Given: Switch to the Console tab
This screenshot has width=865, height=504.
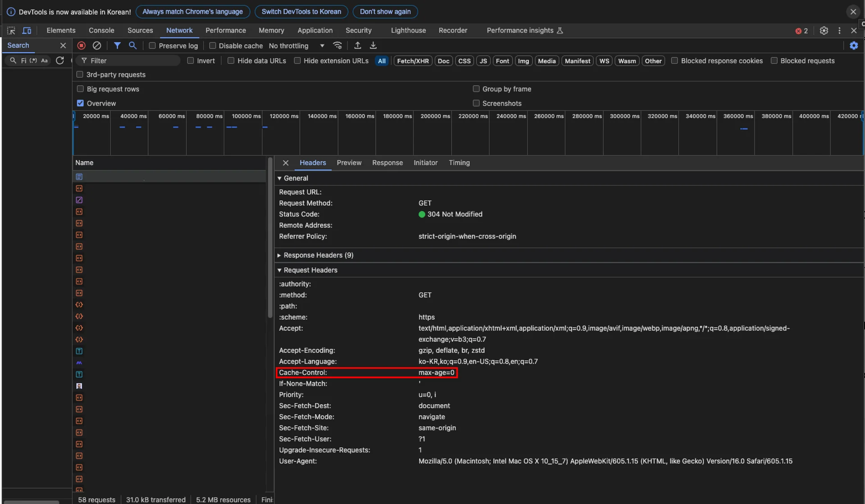Looking at the screenshot, I should [101, 31].
